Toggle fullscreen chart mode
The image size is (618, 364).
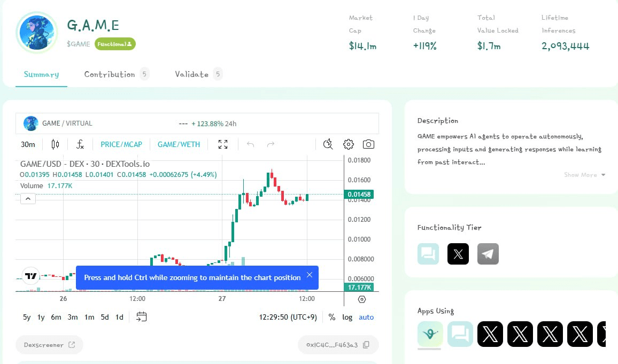223,144
